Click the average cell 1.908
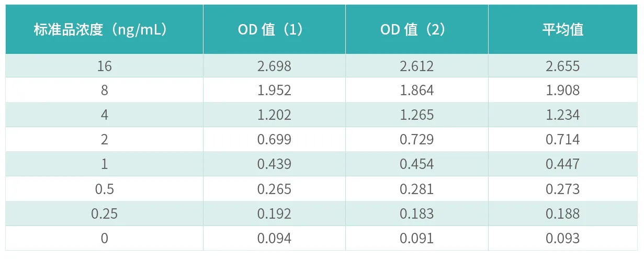Image resolution: width=644 pixels, height=259 pixels. pyautogui.click(x=563, y=91)
